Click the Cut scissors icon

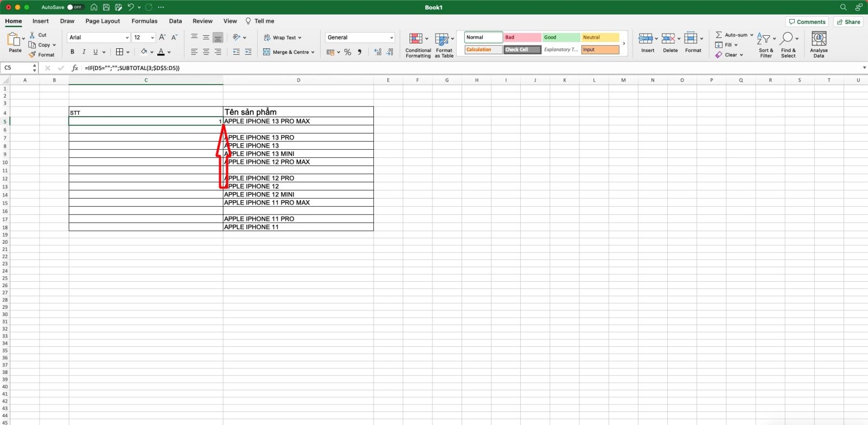pos(33,35)
